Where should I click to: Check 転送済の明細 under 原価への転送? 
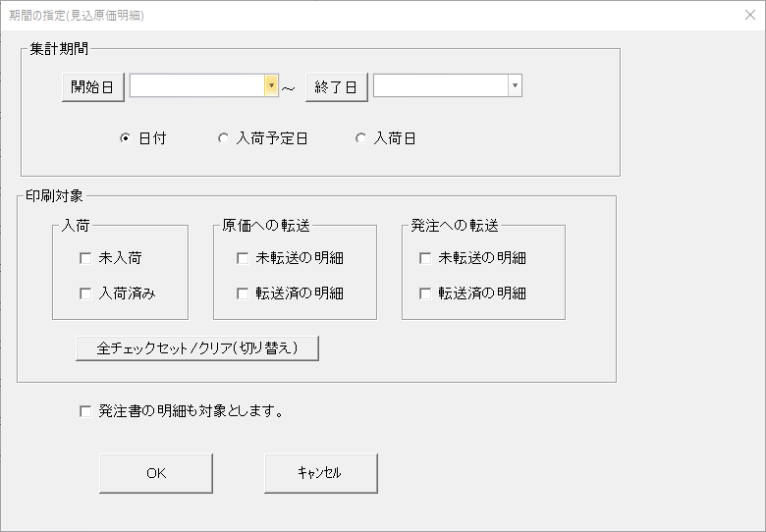tap(243, 293)
